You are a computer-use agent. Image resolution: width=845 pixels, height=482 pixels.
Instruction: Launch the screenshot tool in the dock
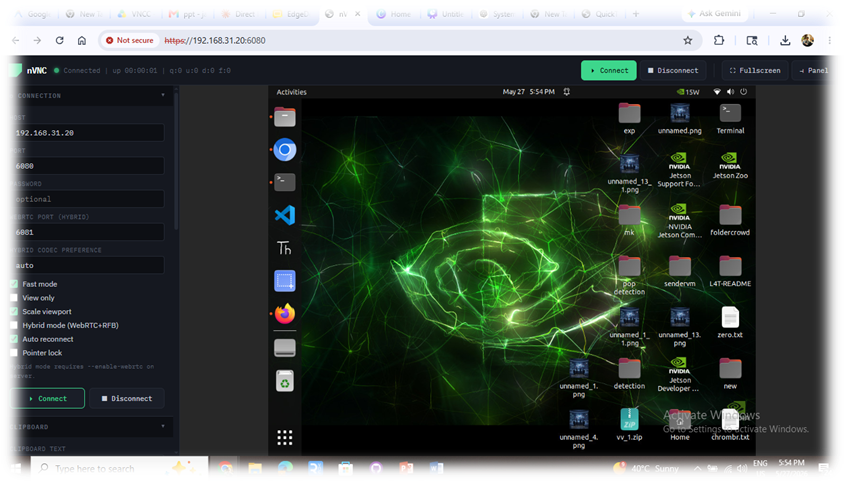pyautogui.click(x=285, y=281)
